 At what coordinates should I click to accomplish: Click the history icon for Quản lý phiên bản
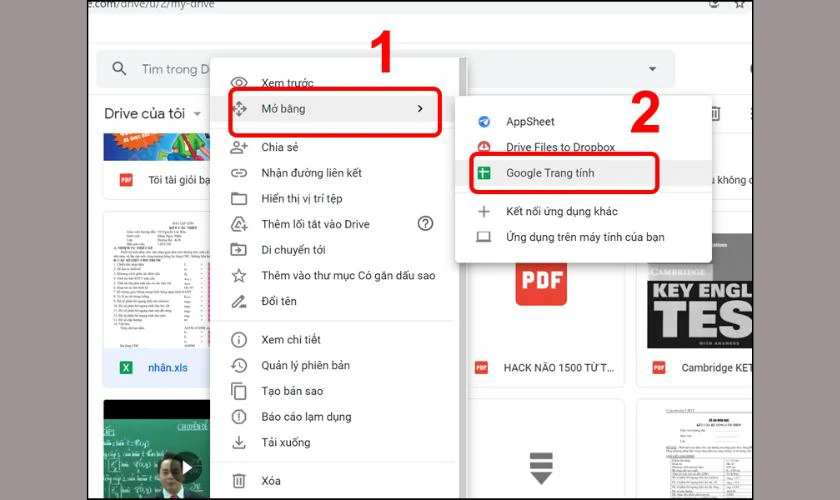click(239, 365)
